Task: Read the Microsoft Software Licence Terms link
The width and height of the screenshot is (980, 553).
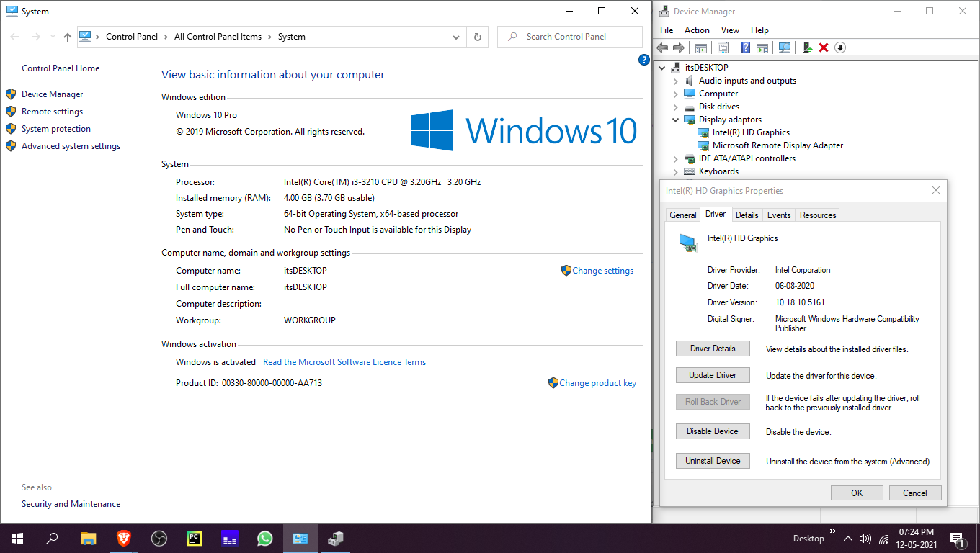Action: (344, 362)
